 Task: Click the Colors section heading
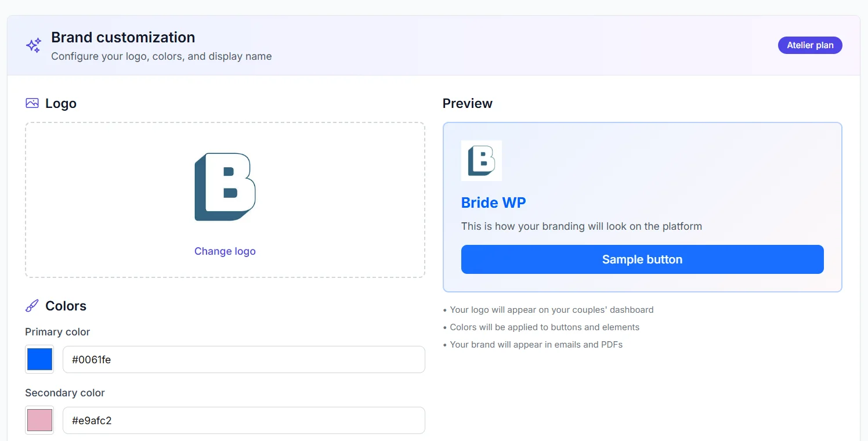coord(66,306)
